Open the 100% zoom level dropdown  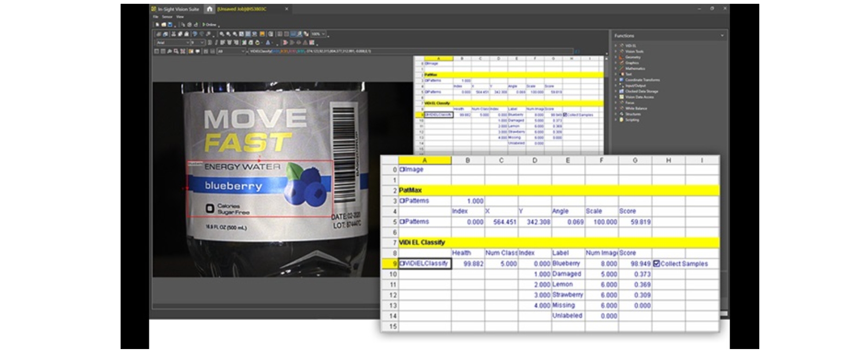click(x=323, y=34)
